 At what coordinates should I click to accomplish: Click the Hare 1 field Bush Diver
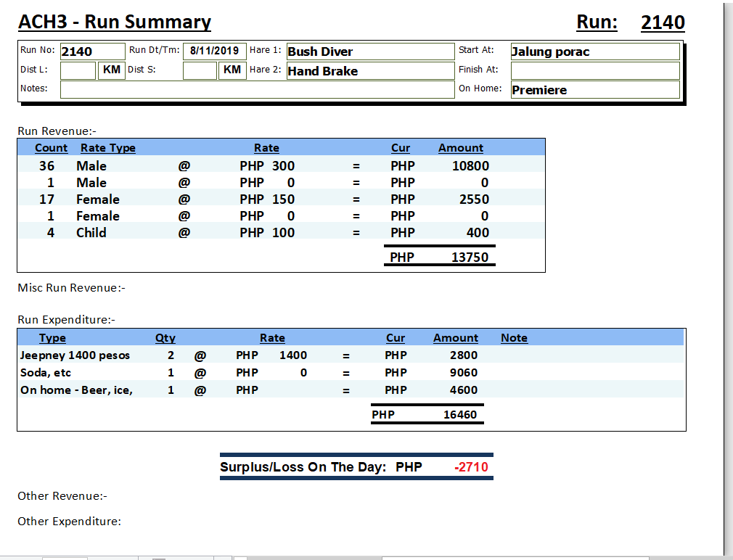tap(369, 52)
